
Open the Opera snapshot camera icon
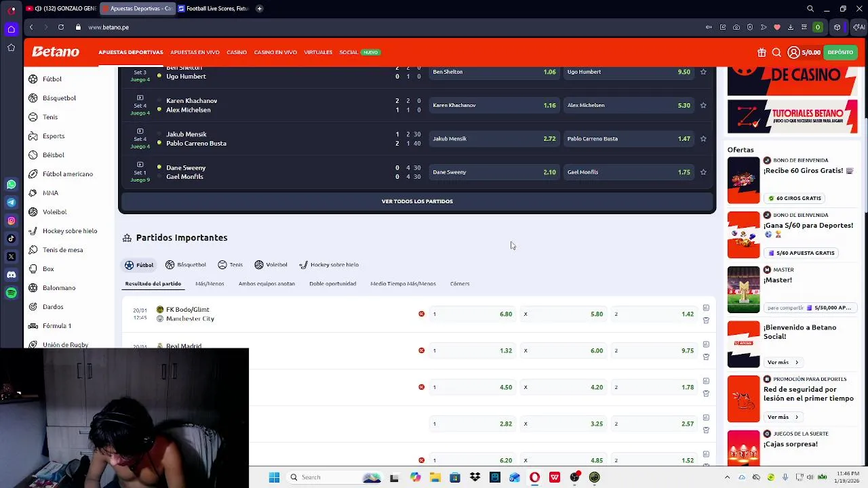(736, 27)
